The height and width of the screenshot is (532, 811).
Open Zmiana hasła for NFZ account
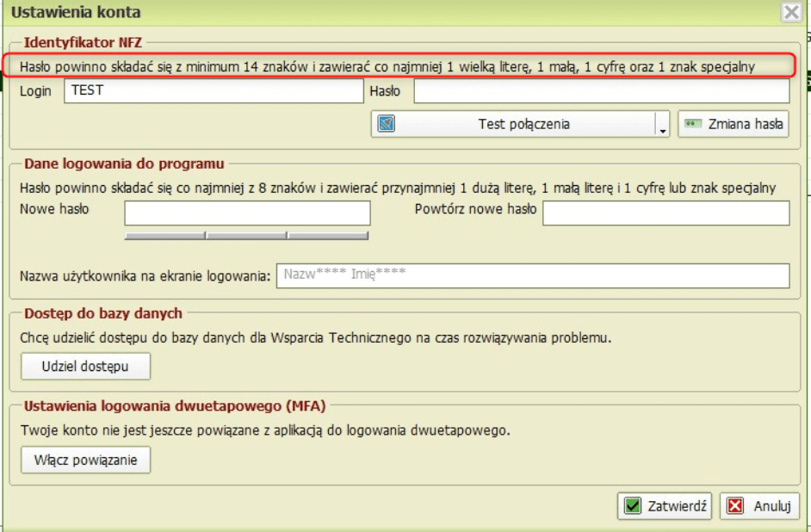[734, 124]
